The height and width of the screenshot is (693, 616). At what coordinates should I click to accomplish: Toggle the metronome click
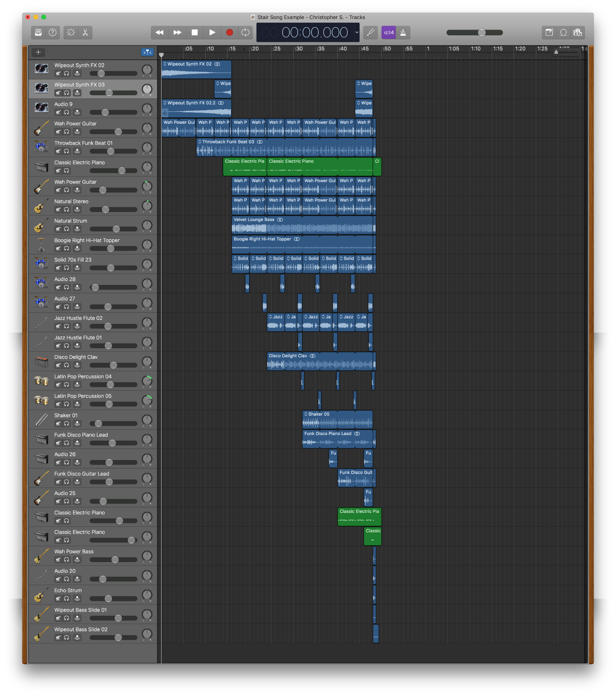pos(403,32)
